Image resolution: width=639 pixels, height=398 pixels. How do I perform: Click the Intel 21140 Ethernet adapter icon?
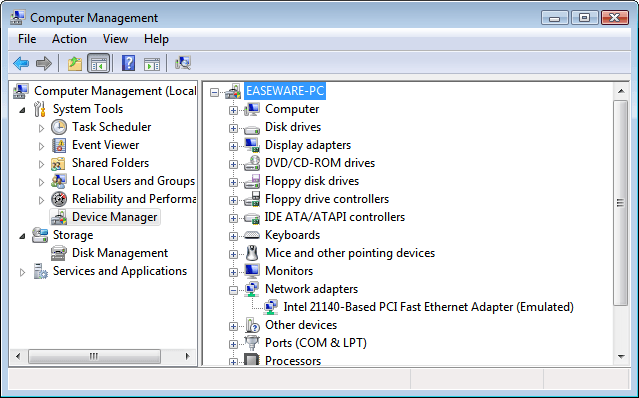pyautogui.click(x=271, y=307)
